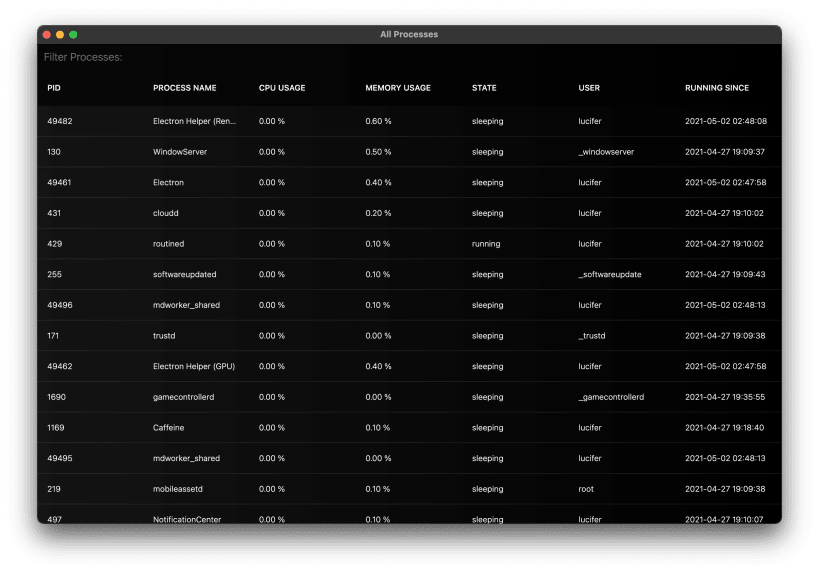The width and height of the screenshot is (819, 573).
Task: Sort by MEMORY USAGE column header
Action: coord(398,88)
